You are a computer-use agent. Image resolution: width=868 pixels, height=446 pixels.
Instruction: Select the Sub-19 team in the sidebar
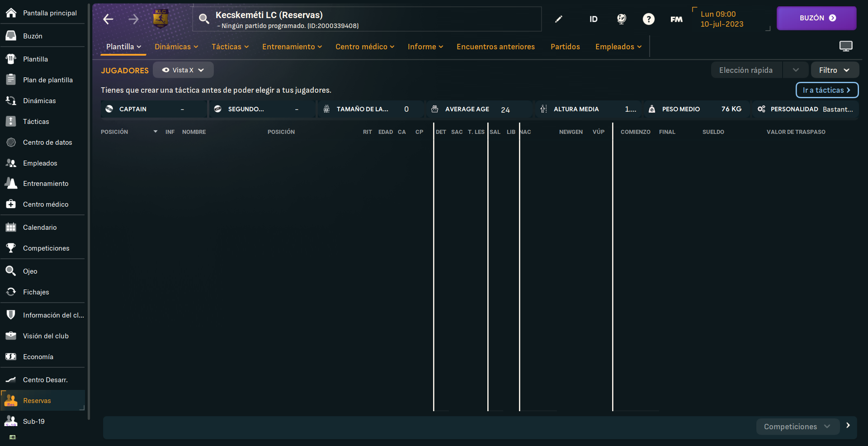point(42,421)
